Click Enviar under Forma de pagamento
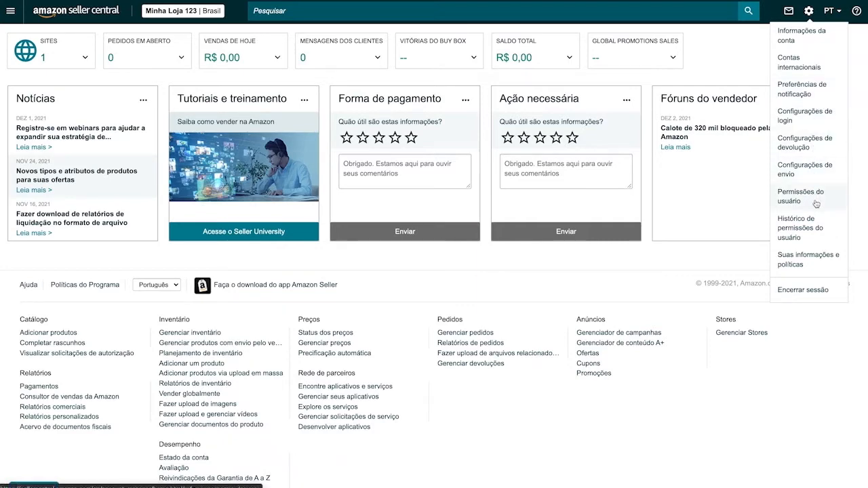Screen dimensions: 868x488 click(x=405, y=231)
